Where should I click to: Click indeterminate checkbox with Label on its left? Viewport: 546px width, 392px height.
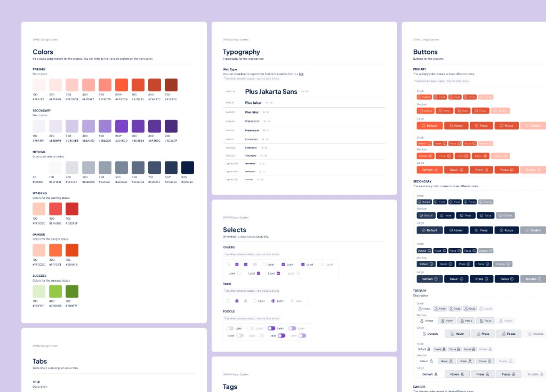(278, 274)
